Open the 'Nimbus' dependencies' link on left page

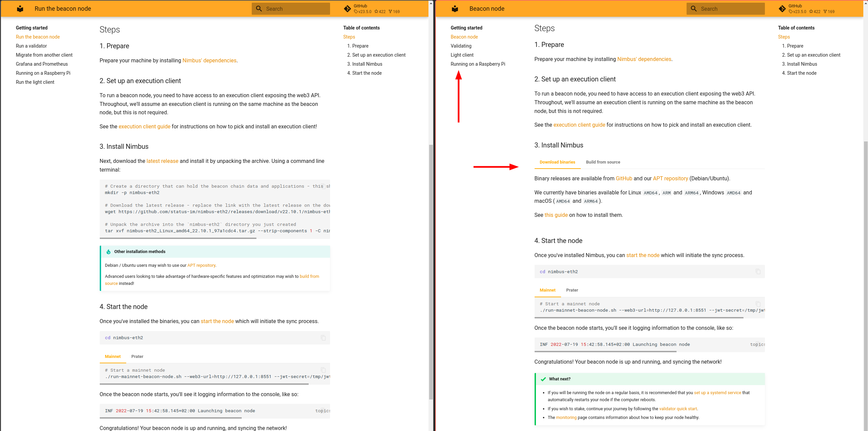coord(209,60)
